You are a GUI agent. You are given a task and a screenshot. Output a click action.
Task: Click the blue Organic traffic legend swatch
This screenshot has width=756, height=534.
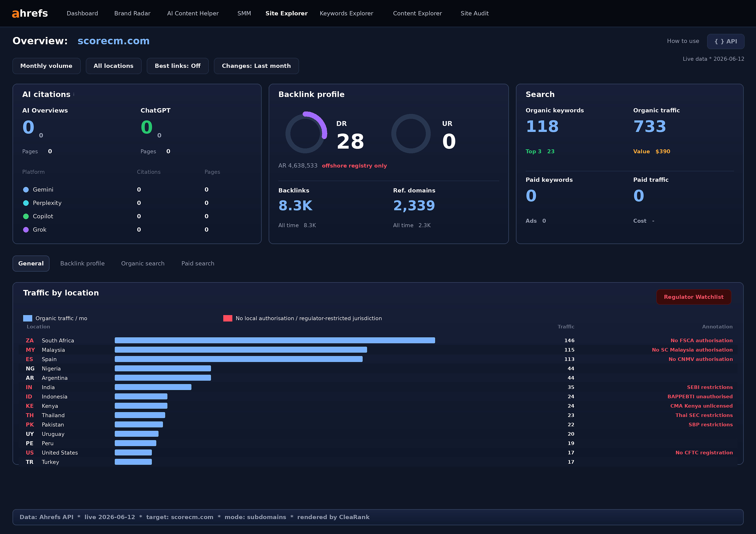[x=28, y=319]
